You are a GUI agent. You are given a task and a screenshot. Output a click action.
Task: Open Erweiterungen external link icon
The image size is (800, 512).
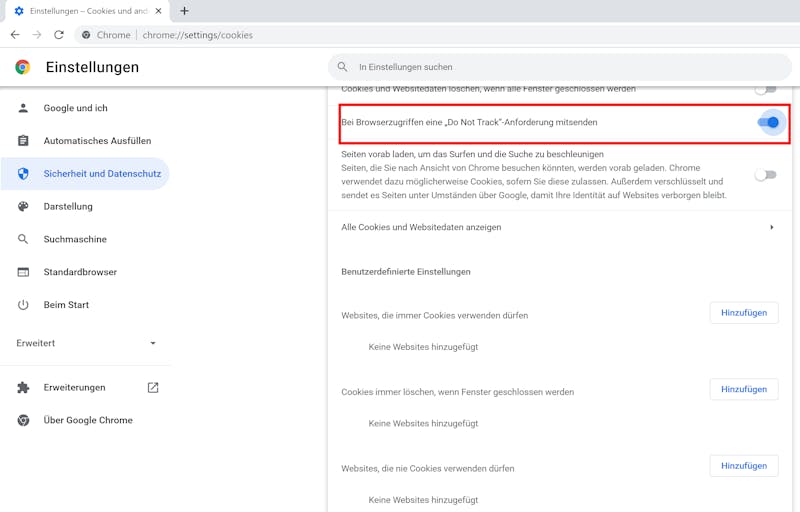tap(153, 388)
